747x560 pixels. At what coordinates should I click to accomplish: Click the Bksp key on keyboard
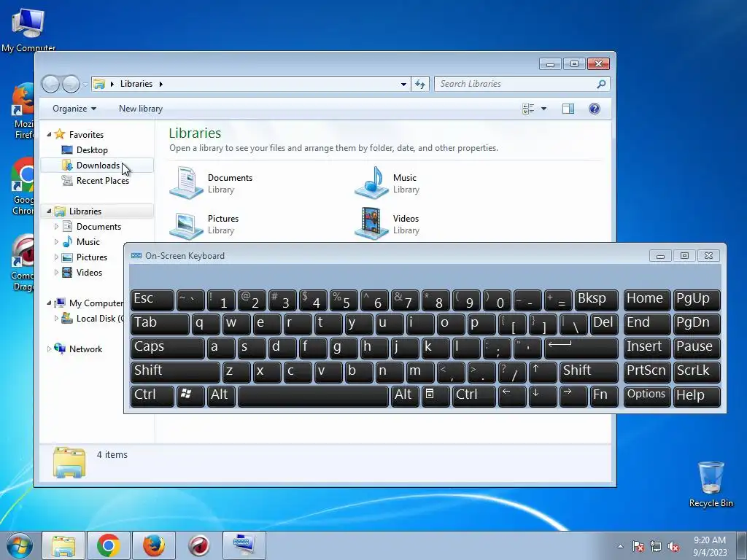[597, 300]
